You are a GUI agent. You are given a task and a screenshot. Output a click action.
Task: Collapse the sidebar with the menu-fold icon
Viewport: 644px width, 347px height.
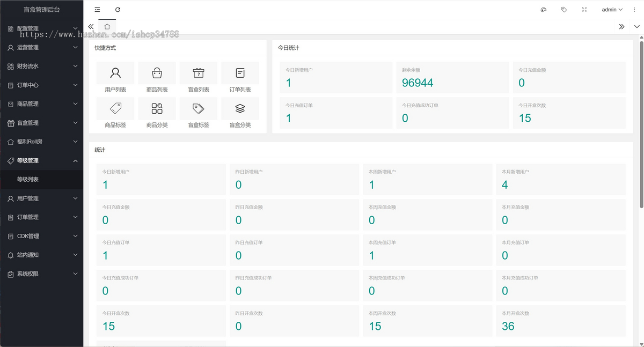(x=97, y=10)
